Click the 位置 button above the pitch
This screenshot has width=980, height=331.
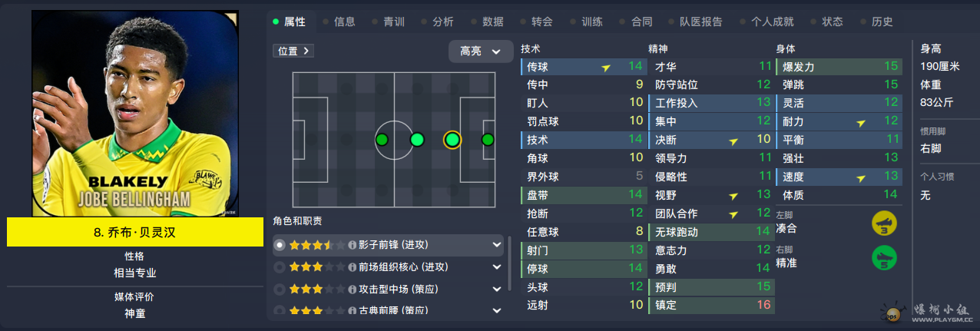pos(293,51)
